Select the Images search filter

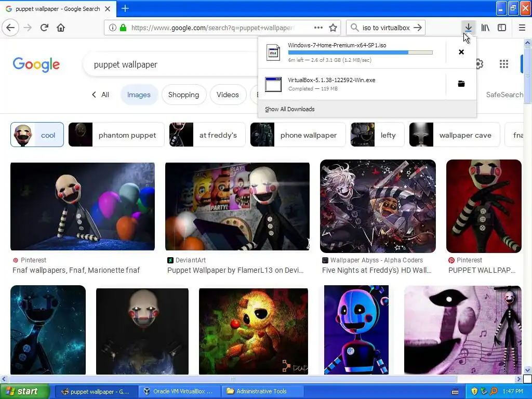pyautogui.click(x=139, y=95)
